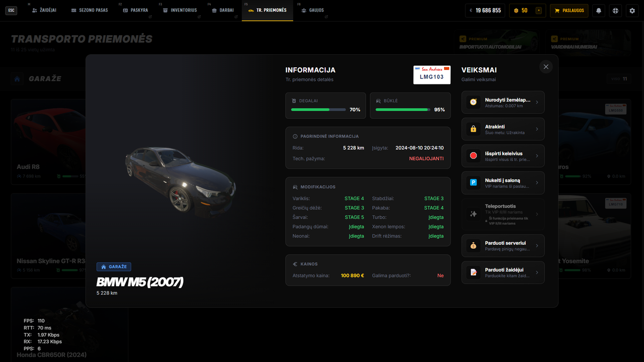Click the Variklis STAGE 4 value
This screenshot has height=362, width=644.
[354, 199]
